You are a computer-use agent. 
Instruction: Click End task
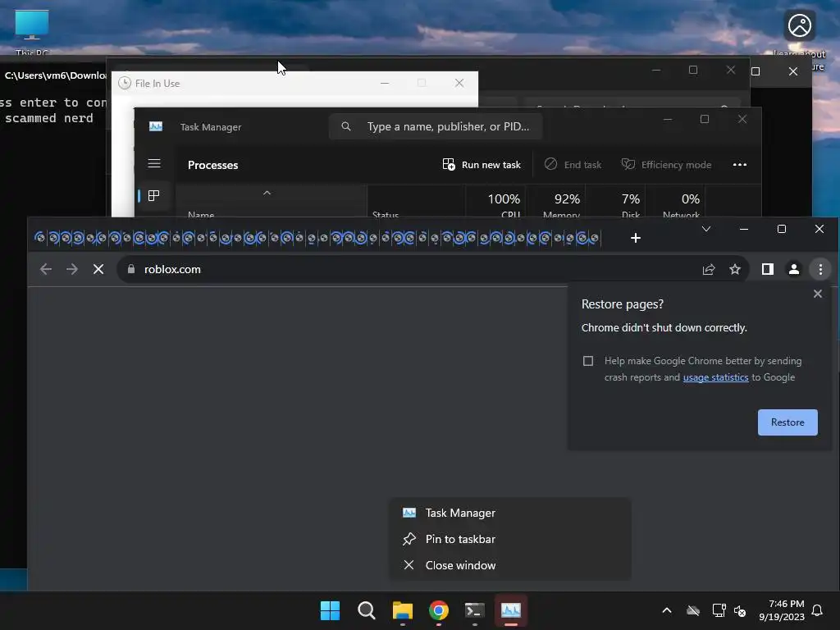tap(573, 164)
